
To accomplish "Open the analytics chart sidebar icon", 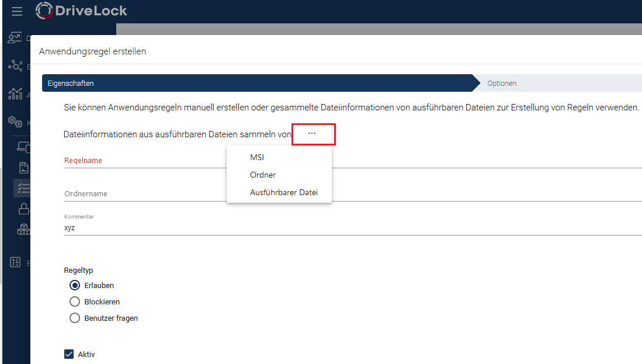I will pyautogui.click(x=15, y=93).
